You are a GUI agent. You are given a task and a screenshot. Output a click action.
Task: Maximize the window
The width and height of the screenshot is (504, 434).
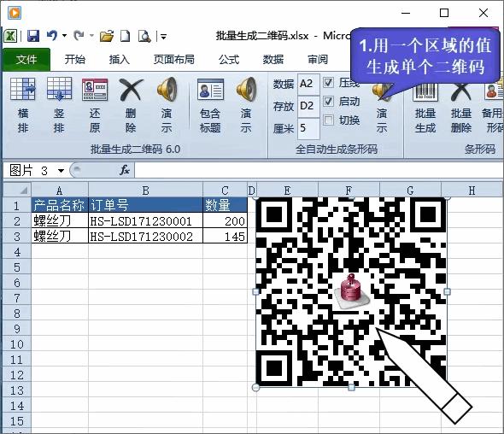[444, 13]
